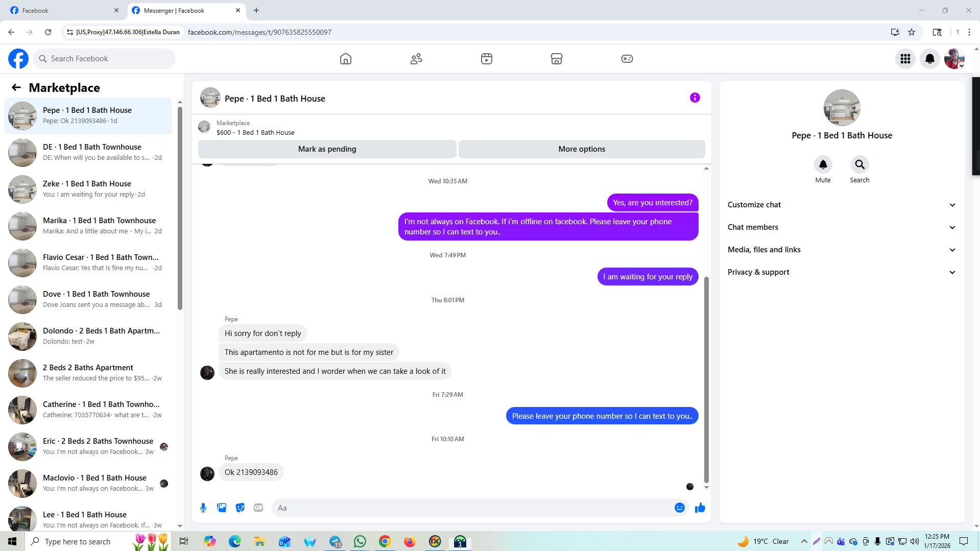Viewport: 980px width, 551px height.
Task: Open the account profile avatar menu
Action: [x=954, y=59]
